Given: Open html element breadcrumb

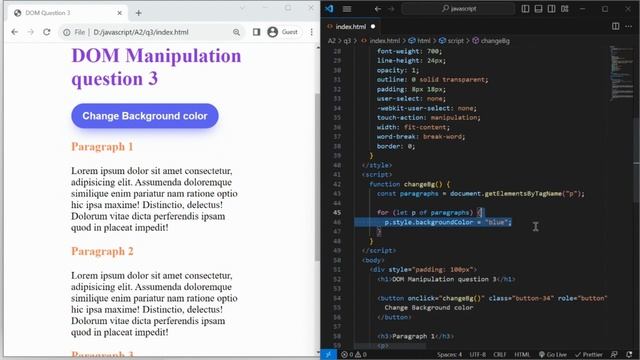Looking at the screenshot, I should point(420,41).
